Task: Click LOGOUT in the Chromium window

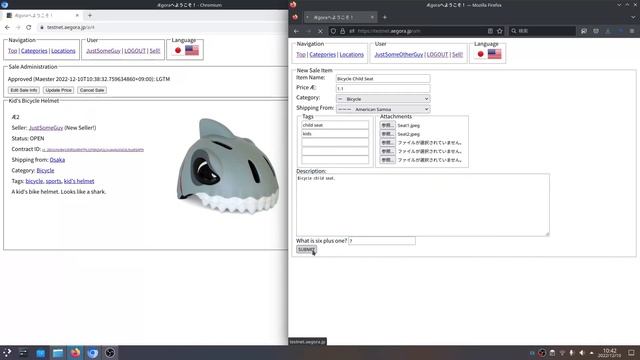Action: (135, 51)
